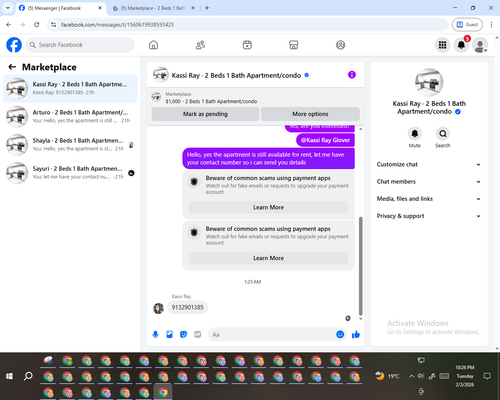500x400 pixels.
Task: Click the chat scrollbar thumb
Action: pos(360,266)
